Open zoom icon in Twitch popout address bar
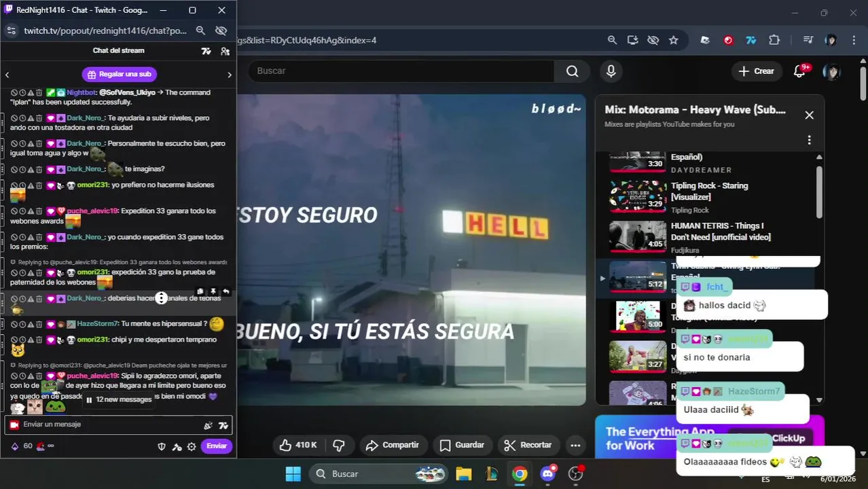 [200, 31]
